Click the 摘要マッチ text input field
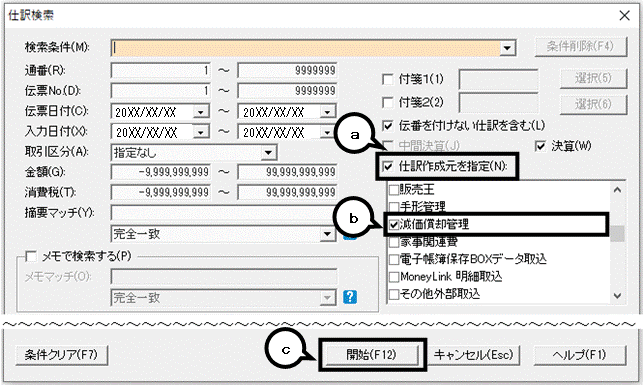Viewport: 643px width, 385px height. pyautogui.click(x=223, y=212)
